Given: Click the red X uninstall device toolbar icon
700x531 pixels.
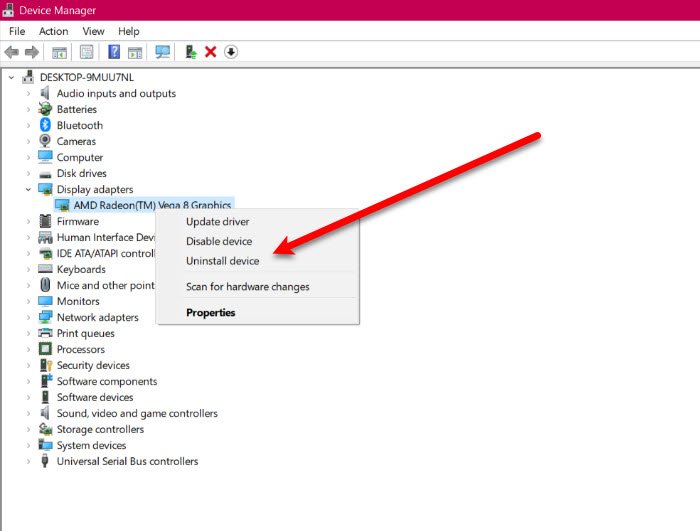Looking at the screenshot, I should coord(210,52).
